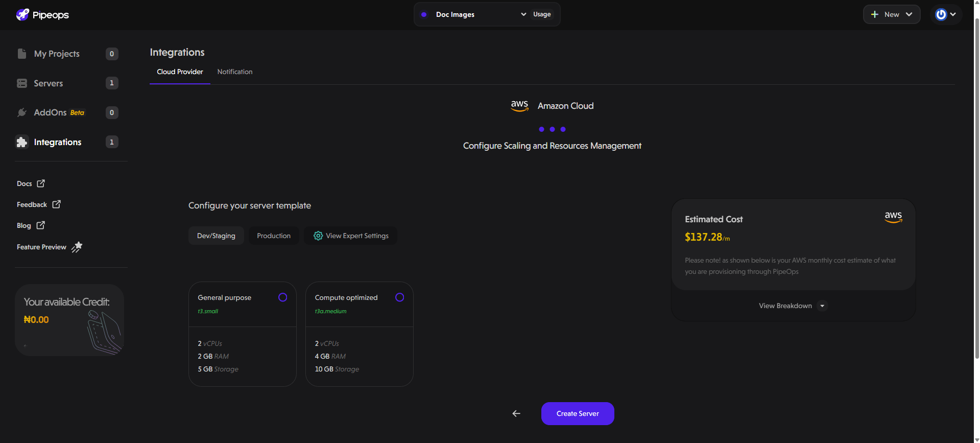
Task: Click the 5 GB Storage text
Action: (218, 369)
